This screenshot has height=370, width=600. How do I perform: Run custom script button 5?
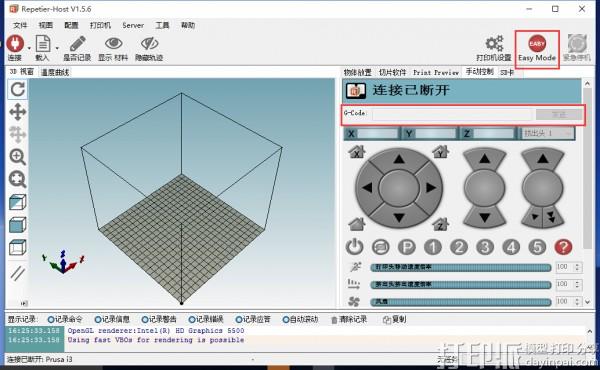(537, 247)
